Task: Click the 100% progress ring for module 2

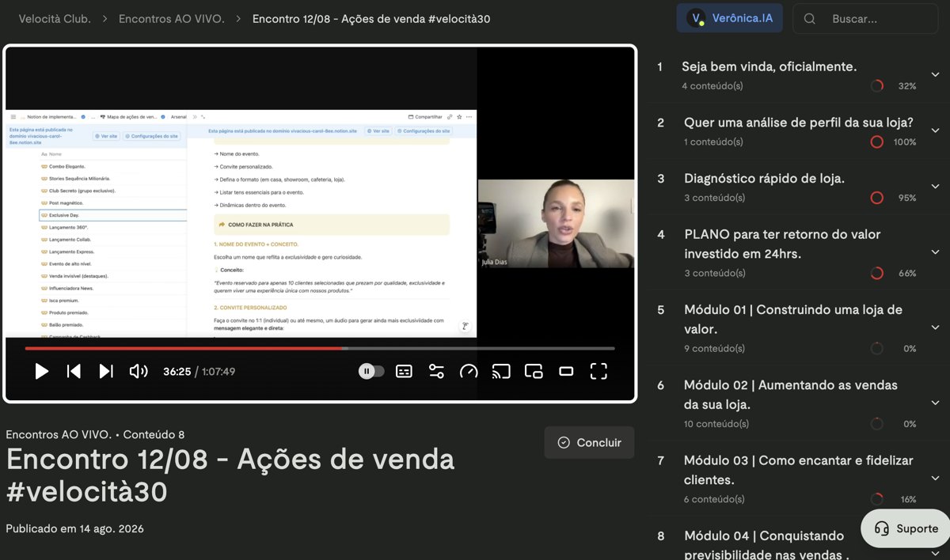Action: point(876,142)
